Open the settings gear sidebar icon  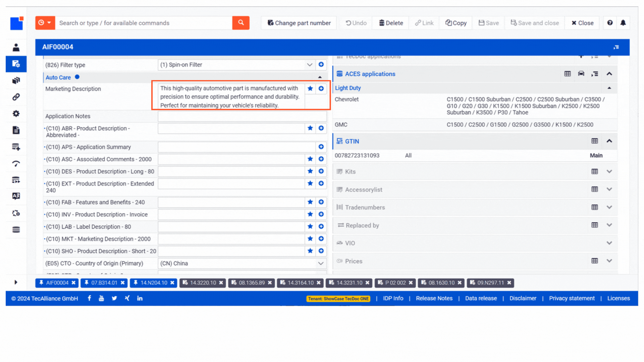[16, 114]
